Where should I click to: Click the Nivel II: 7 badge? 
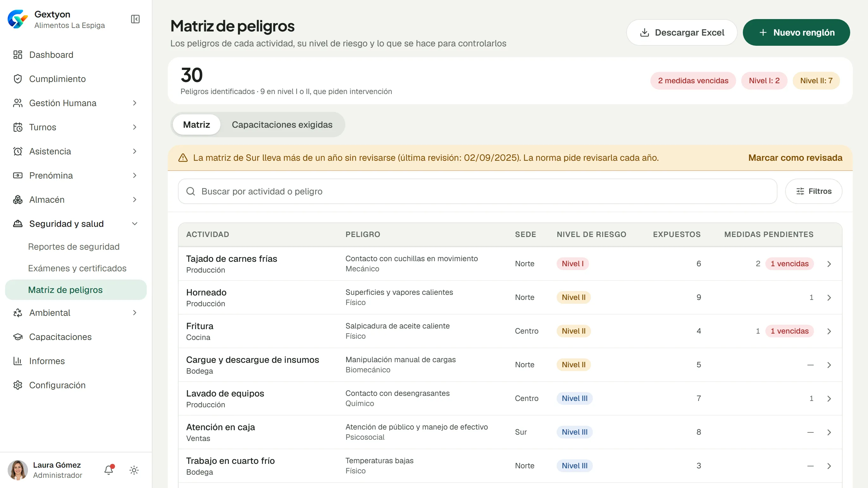816,81
